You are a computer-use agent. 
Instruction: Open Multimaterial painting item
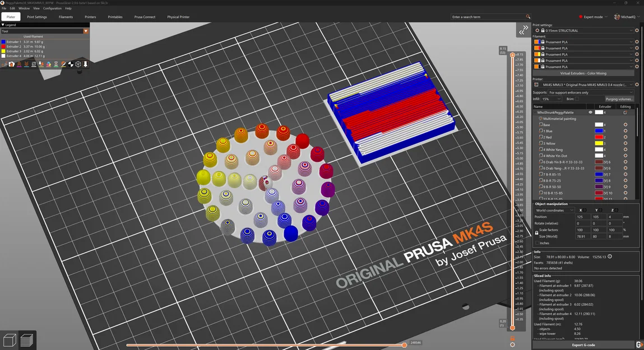pos(559,119)
